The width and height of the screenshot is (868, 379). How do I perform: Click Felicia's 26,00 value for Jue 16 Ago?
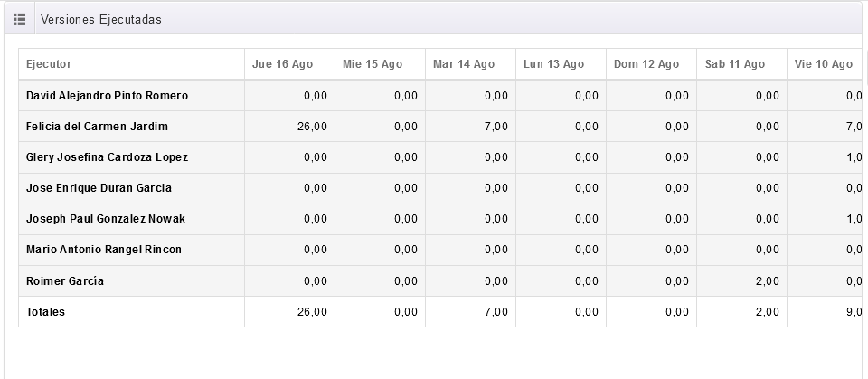click(x=312, y=127)
